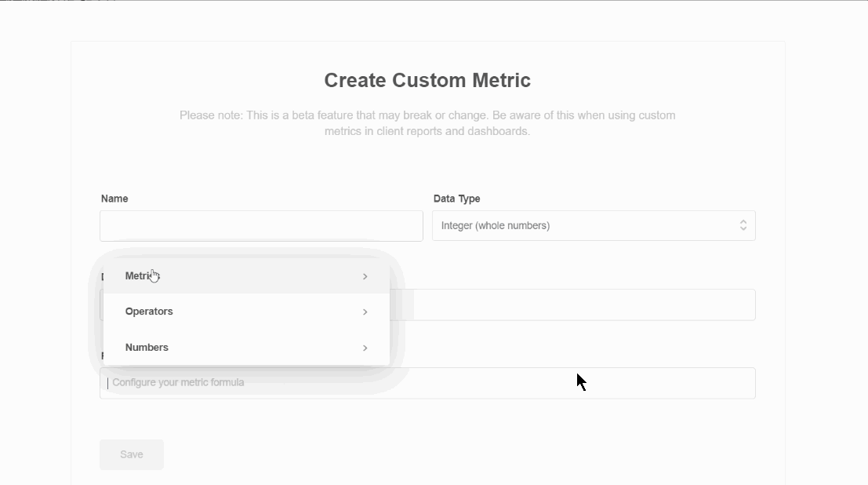Click the 'Configure your metric formula' placeholder
This screenshot has height=485, width=868.
point(178,383)
